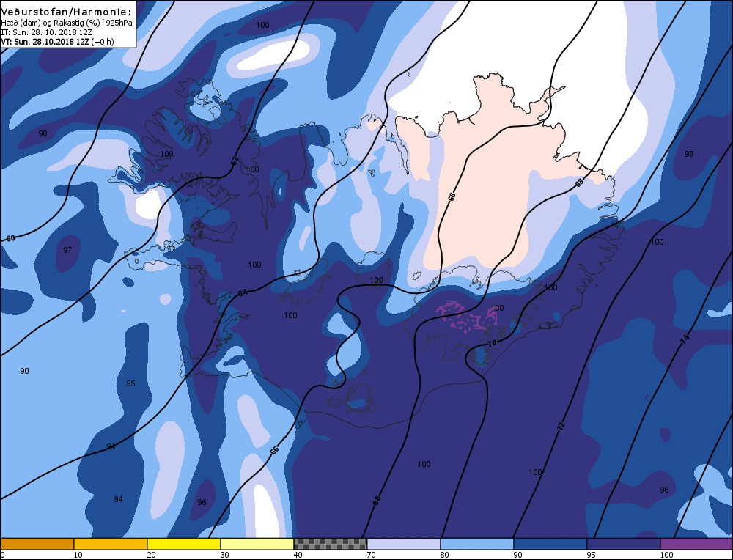Pick the 80–90% light blue legend swatch
This screenshot has width=733, height=560.
pyautogui.click(x=477, y=544)
